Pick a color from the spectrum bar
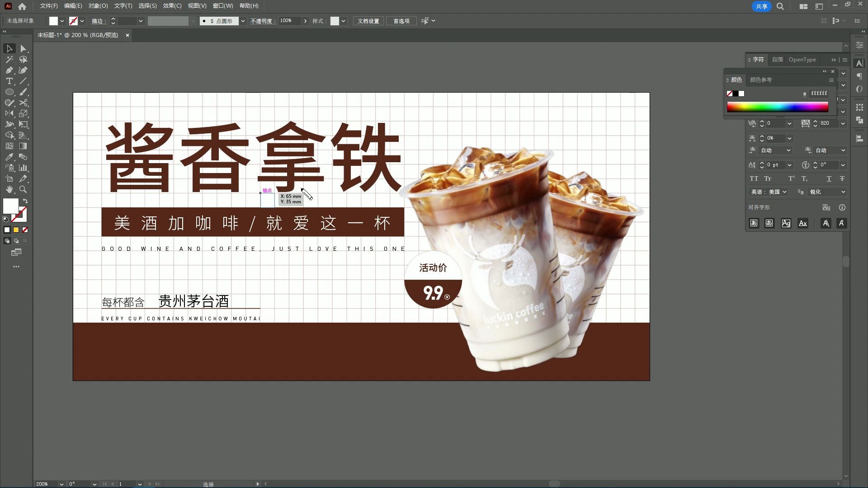The image size is (868, 488). pos(778,107)
